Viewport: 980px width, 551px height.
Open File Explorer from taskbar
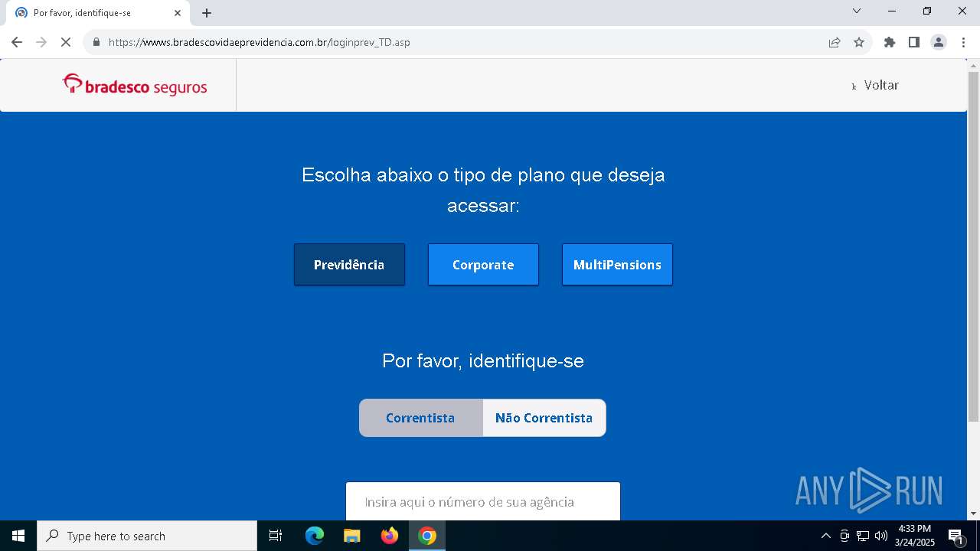point(352,536)
